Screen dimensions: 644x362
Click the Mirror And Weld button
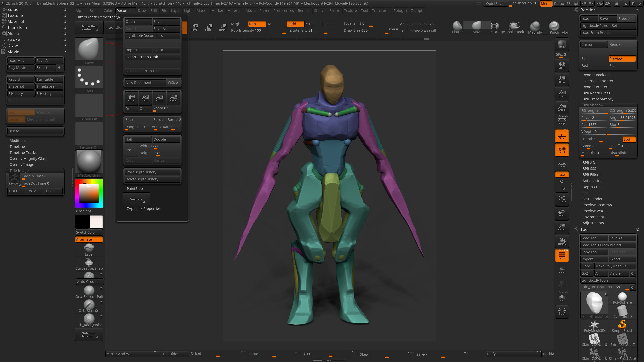click(133, 354)
